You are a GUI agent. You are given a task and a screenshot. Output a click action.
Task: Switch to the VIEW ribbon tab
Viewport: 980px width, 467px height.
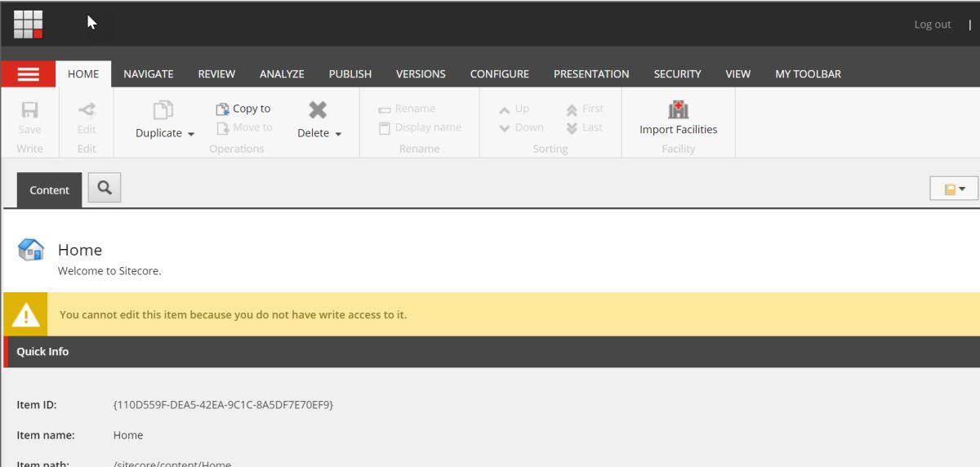738,73
